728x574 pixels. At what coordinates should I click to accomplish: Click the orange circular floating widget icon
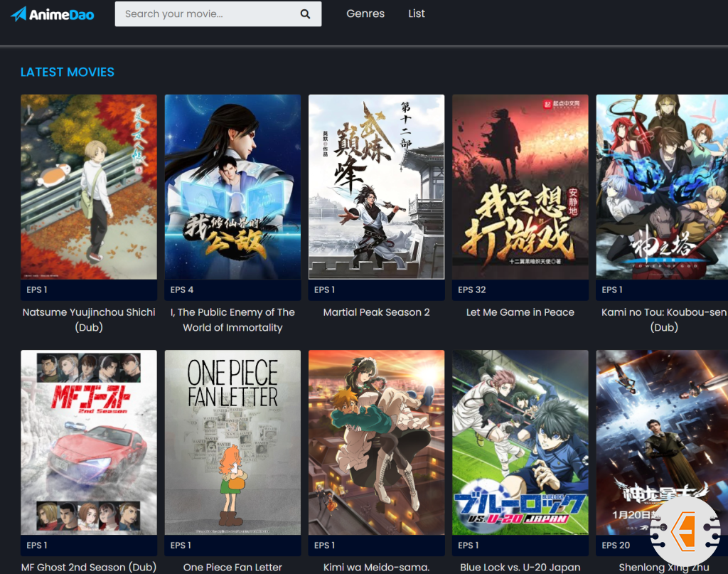[x=685, y=531]
